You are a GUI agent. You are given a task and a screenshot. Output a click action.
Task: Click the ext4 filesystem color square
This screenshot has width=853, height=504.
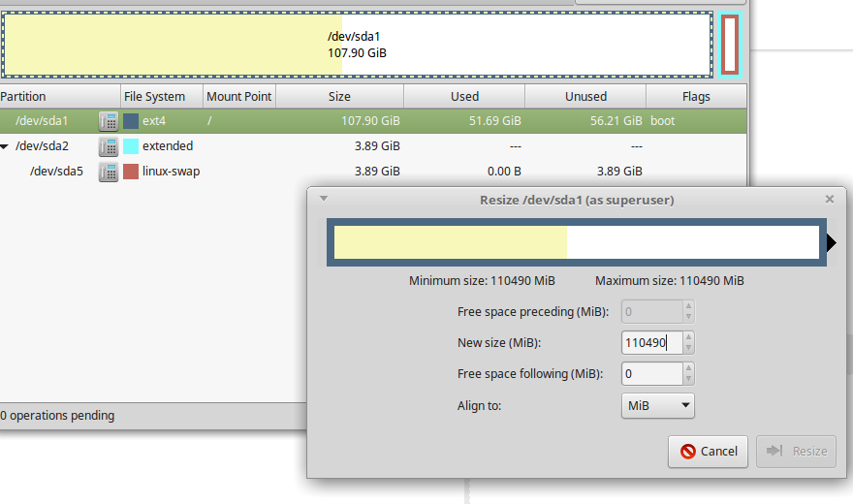point(131,121)
